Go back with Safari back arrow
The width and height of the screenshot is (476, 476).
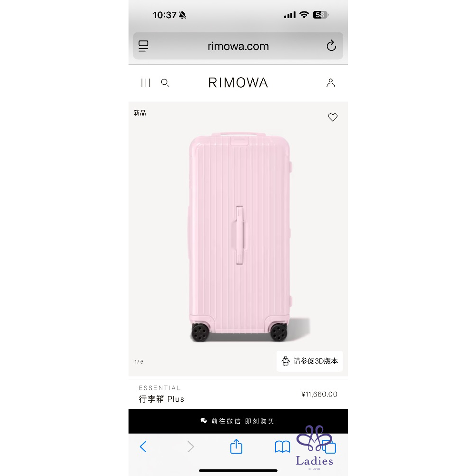143,446
